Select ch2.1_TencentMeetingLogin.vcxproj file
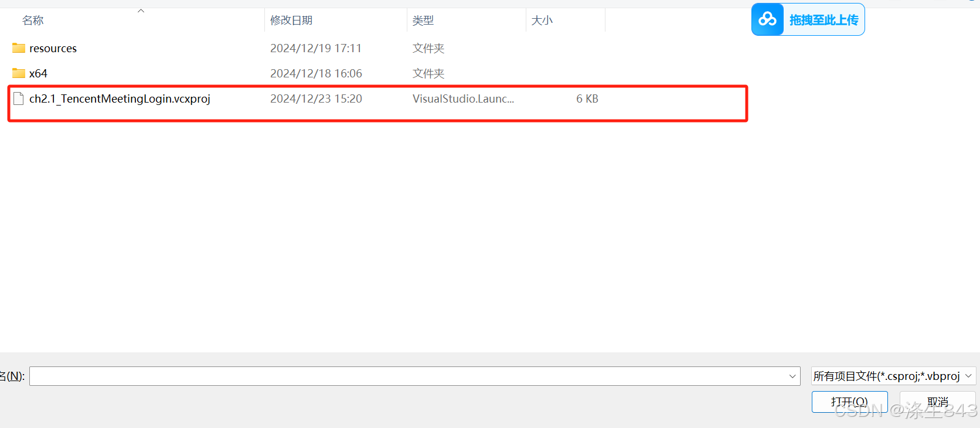Viewport: 980px width, 428px height. pos(120,98)
